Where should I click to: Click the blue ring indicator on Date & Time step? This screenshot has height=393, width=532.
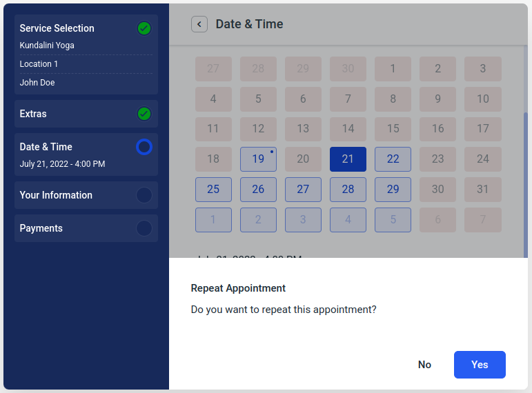[x=144, y=147]
